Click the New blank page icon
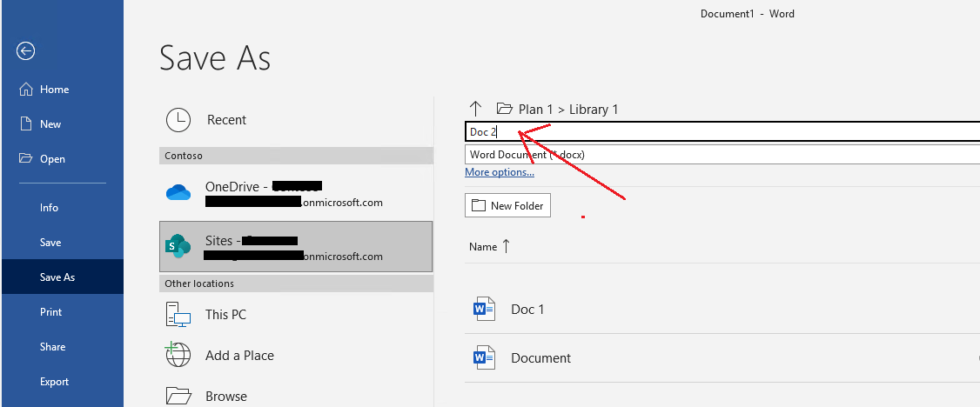Screen dimensions: 980x407 (25, 123)
